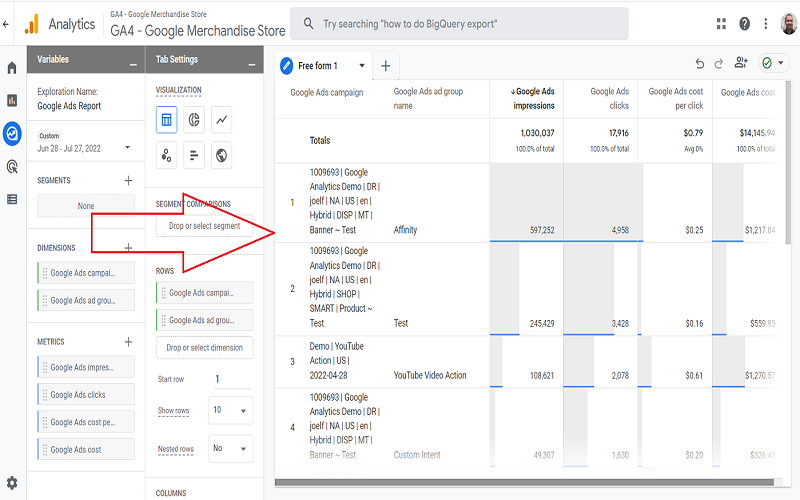This screenshot has height=500, width=800.
Task: Select the Geo map visualization icon
Action: coord(221,155)
